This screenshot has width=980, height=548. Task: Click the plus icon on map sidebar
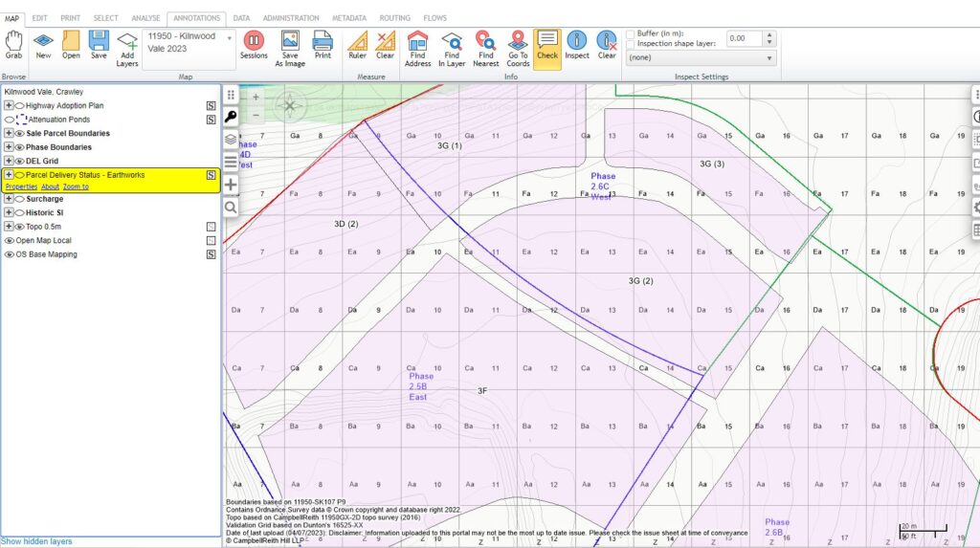[x=231, y=185]
